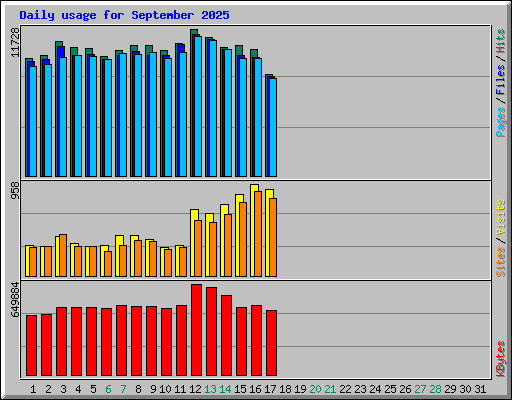Click the orange Sites bar for day 17
The height and width of the screenshot is (400, 512).
(273, 237)
